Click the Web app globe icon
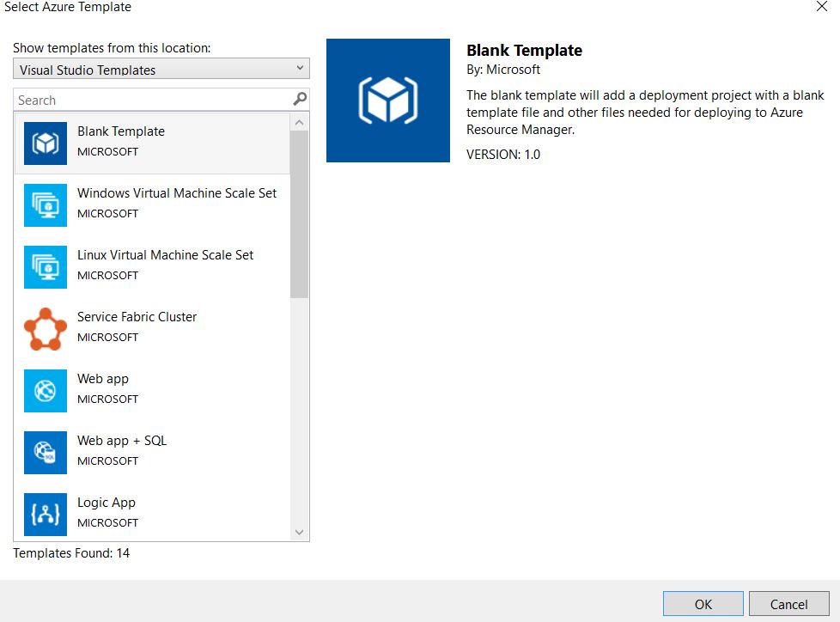 click(x=46, y=391)
